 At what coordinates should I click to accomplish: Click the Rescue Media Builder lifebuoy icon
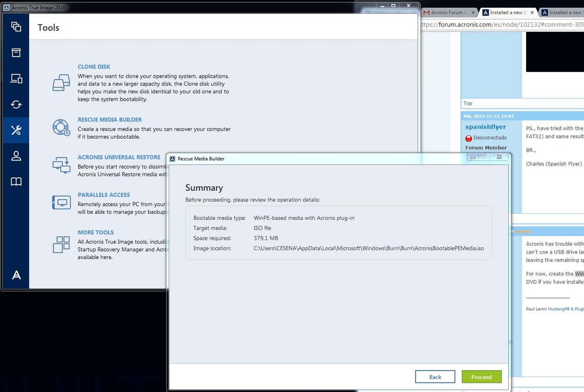tap(61, 127)
